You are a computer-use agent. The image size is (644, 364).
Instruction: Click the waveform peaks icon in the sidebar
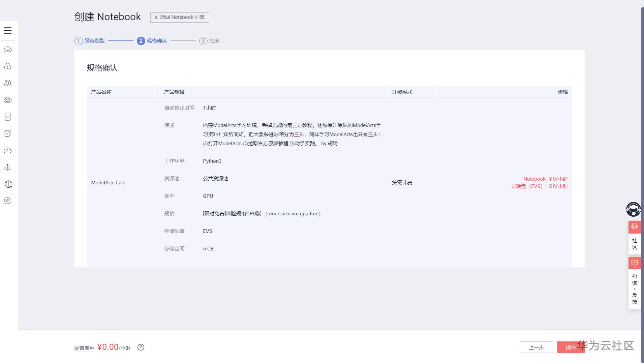coord(8,83)
